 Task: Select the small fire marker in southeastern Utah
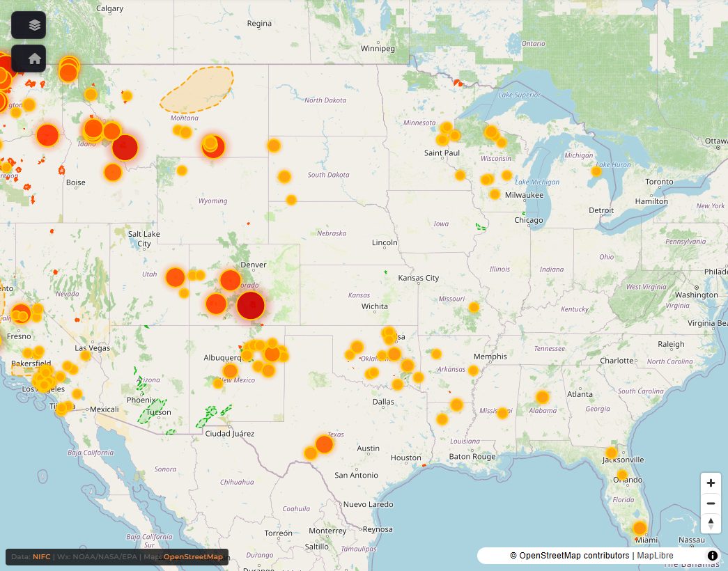click(x=184, y=293)
